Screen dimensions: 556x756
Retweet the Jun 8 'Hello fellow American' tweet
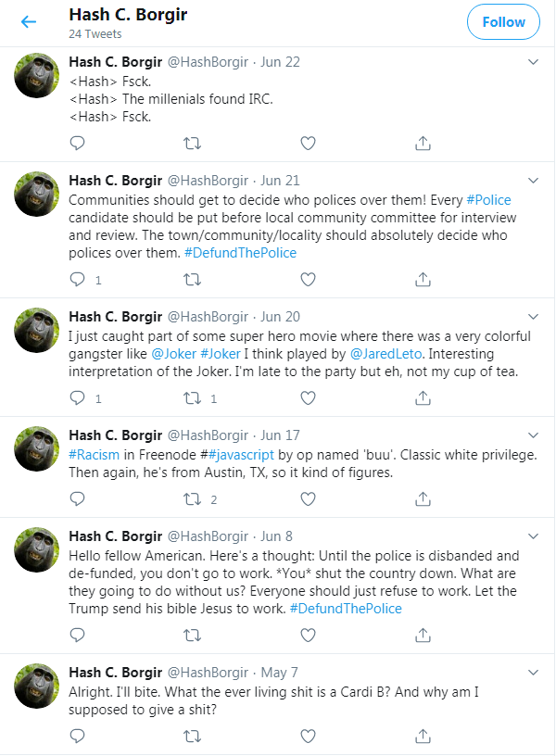193,635
